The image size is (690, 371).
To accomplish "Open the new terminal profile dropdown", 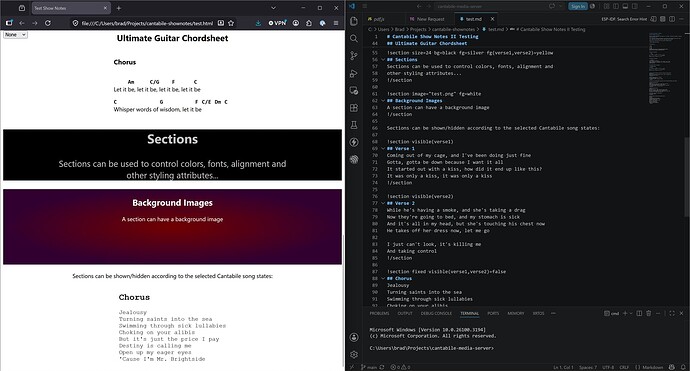I will [x=631, y=313].
